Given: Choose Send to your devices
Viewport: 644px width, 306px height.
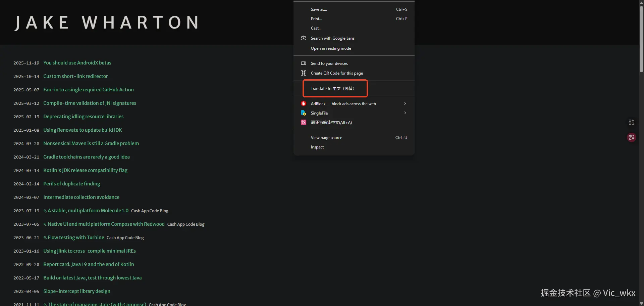Looking at the screenshot, I should (x=354, y=63).
